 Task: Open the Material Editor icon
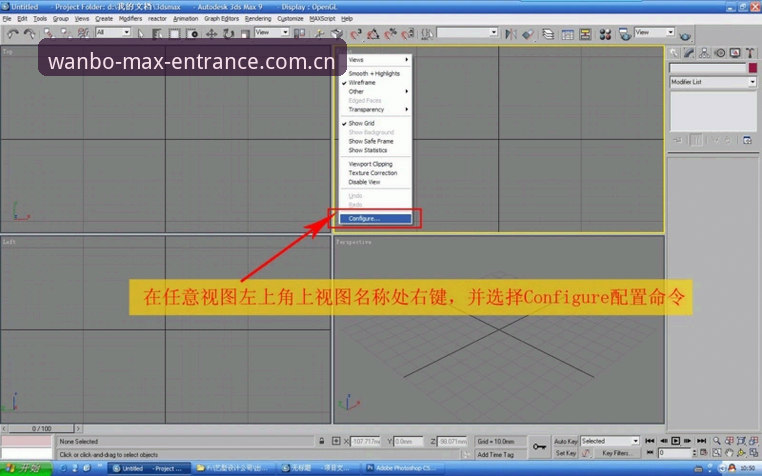605,34
